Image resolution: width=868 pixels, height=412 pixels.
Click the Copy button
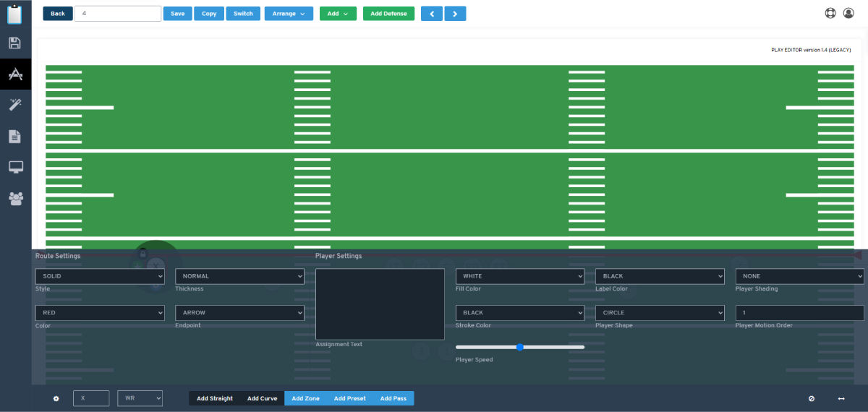209,14
